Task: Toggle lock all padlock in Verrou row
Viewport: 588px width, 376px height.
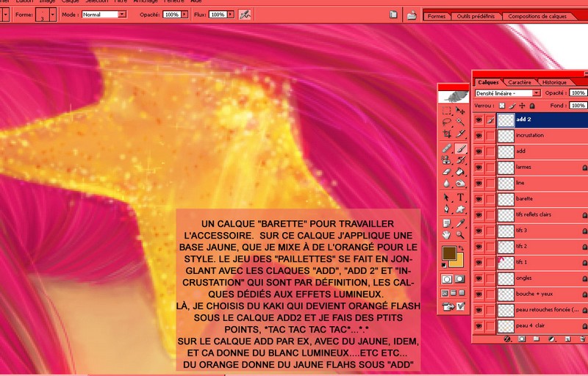Action: pyautogui.click(x=531, y=106)
